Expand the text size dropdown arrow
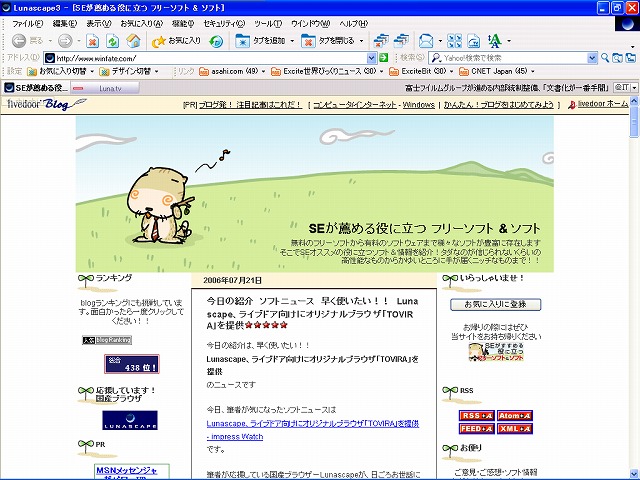Image resolution: width=640 pixels, height=480 pixels. tap(509, 41)
